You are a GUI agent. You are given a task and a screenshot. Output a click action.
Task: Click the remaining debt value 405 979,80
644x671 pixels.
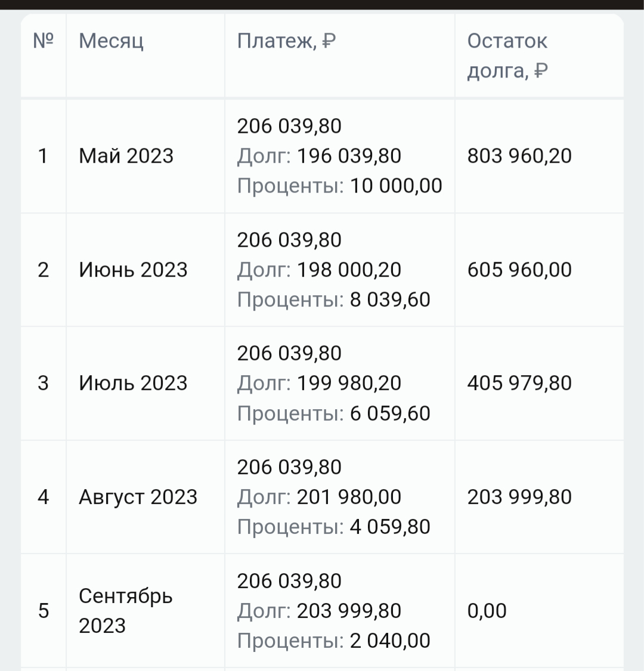pos(519,383)
